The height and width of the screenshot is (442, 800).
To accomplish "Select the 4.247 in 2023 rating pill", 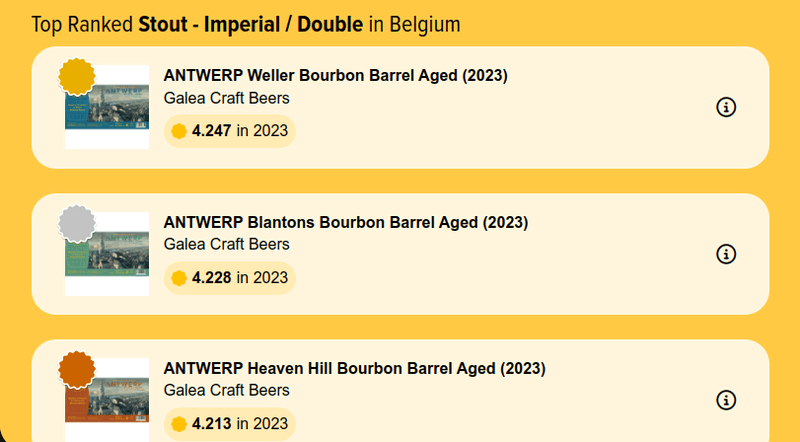I will click(x=230, y=131).
